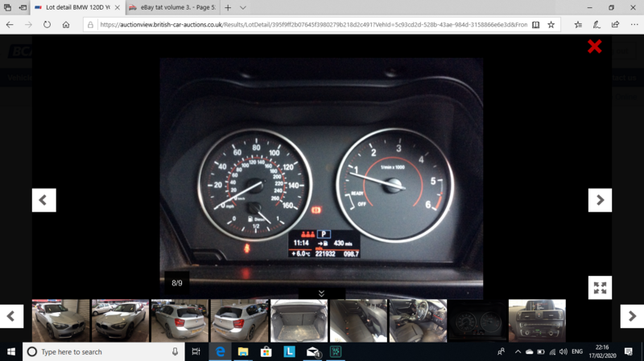Switch ENG input language
This screenshot has width=644, height=361.
(x=577, y=351)
